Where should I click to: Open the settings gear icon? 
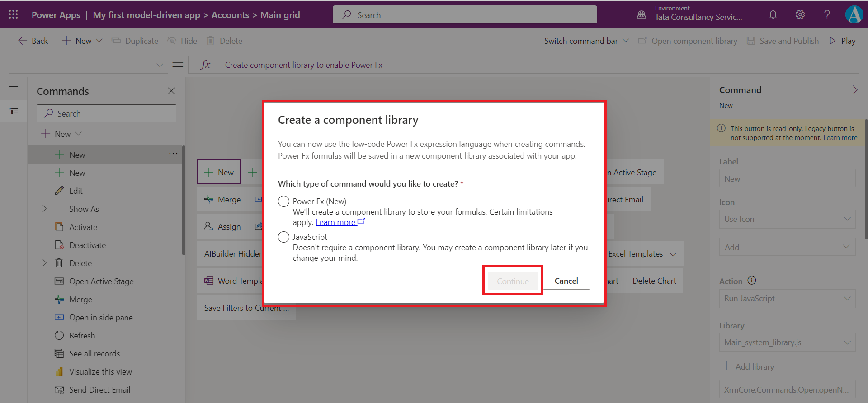click(x=800, y=14)
